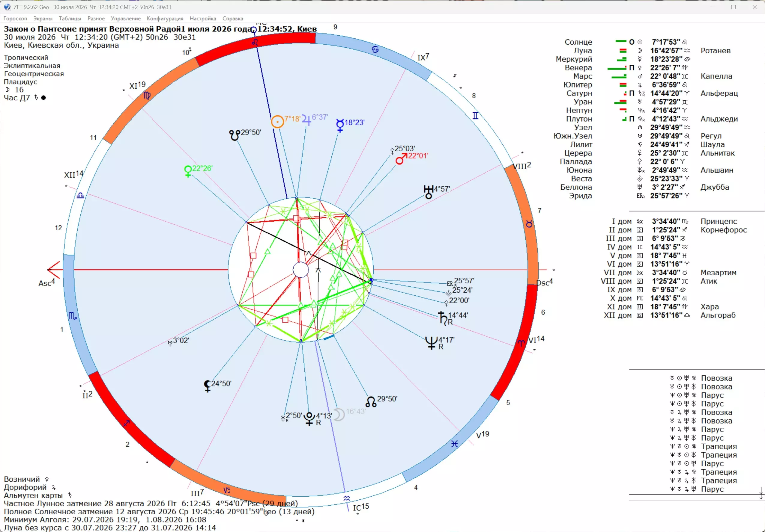The image size is (765, 532).
Task: Click the Saturn glyph at 14°44'
Action: (x=443, y=318)
